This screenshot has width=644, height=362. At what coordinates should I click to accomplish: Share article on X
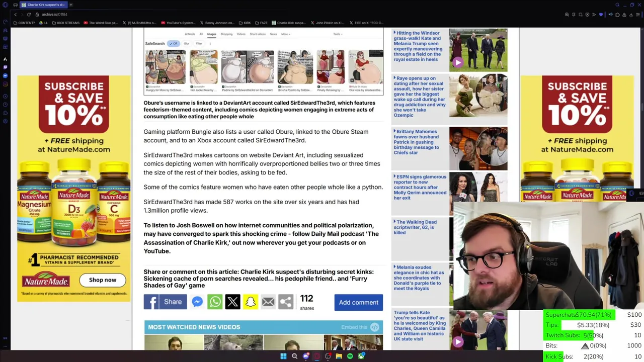tap(232, 302)
